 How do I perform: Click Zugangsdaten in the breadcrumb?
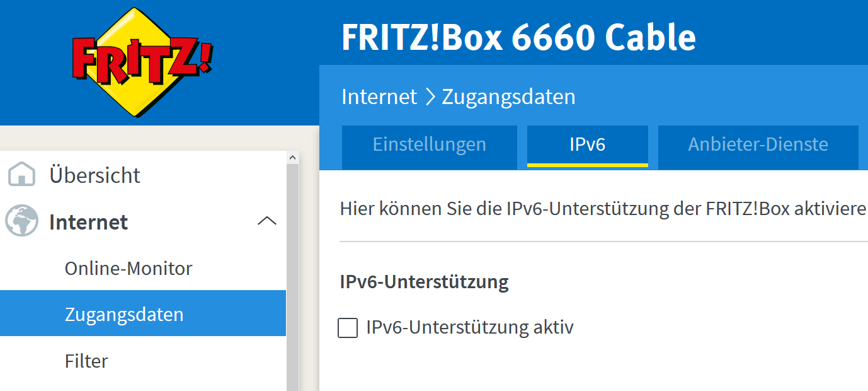(508, 96)
